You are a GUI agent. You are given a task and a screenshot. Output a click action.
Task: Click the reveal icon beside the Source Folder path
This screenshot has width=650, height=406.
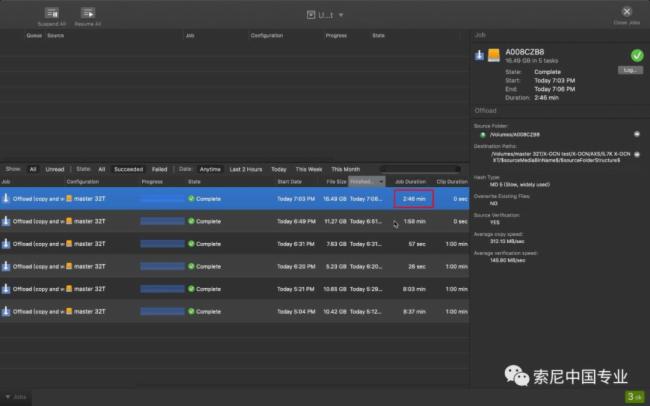point(636,133)
